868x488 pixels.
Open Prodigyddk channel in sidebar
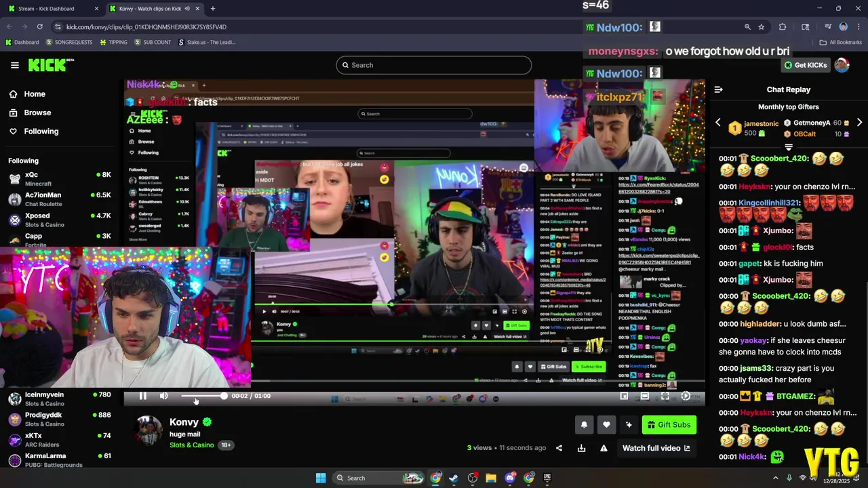click(59, 419)
